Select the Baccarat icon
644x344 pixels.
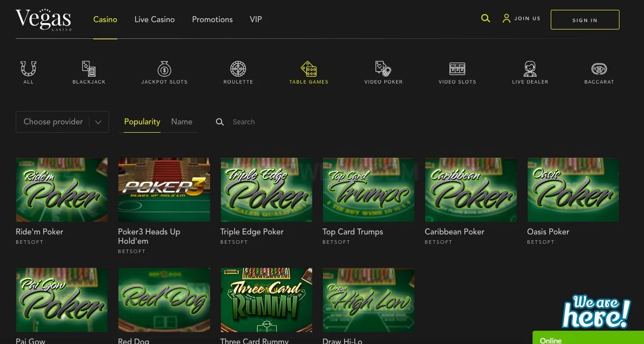(x=599, y=68)
